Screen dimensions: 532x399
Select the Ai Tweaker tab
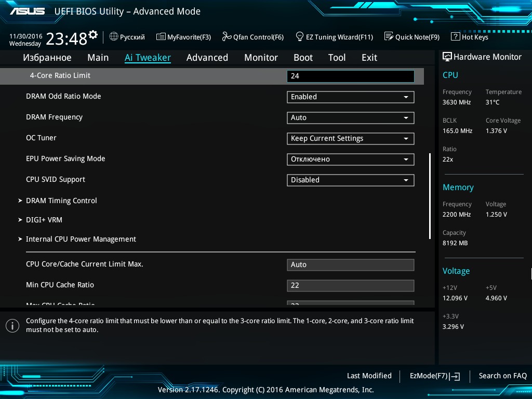pyautogui.click(x=148, y=58)
